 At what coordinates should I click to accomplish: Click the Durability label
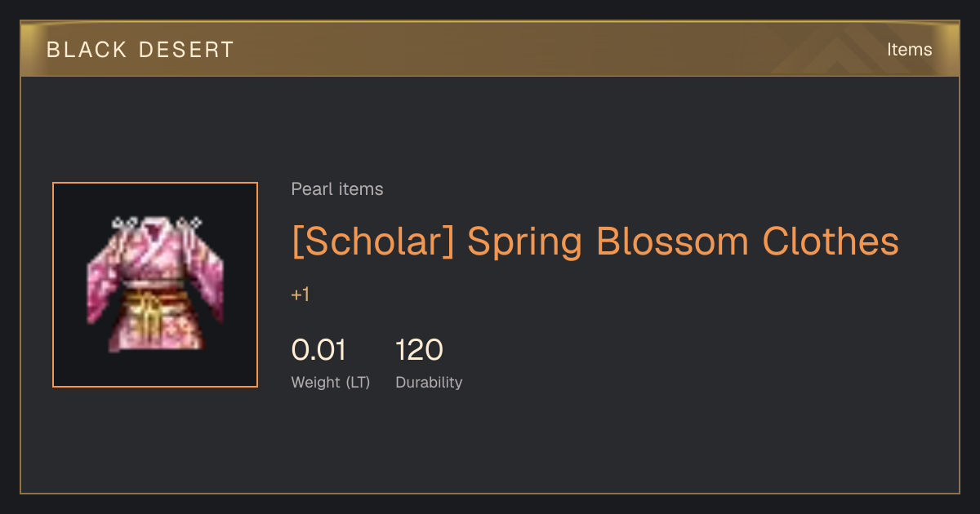click(429, 382)
